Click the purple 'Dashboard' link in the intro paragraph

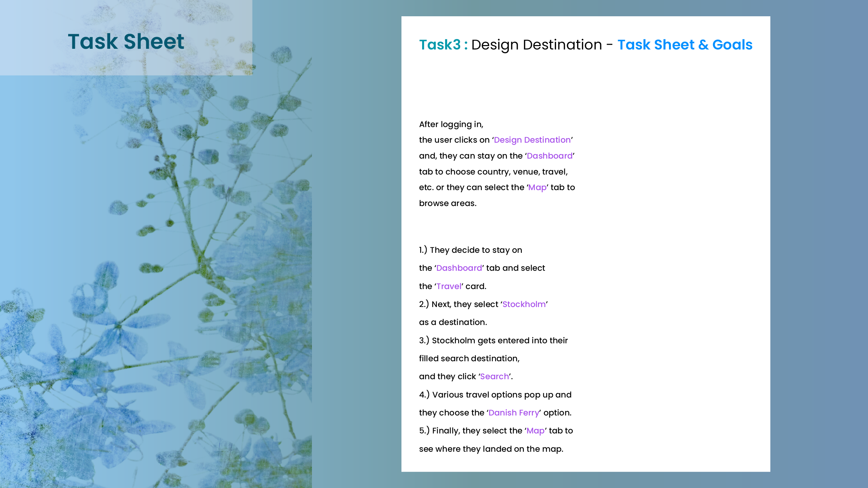550,156
